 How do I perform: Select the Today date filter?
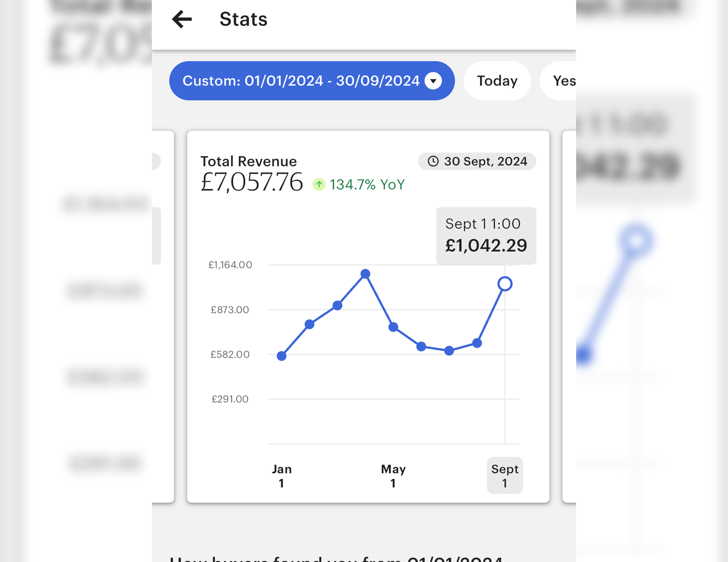(497, 81)
